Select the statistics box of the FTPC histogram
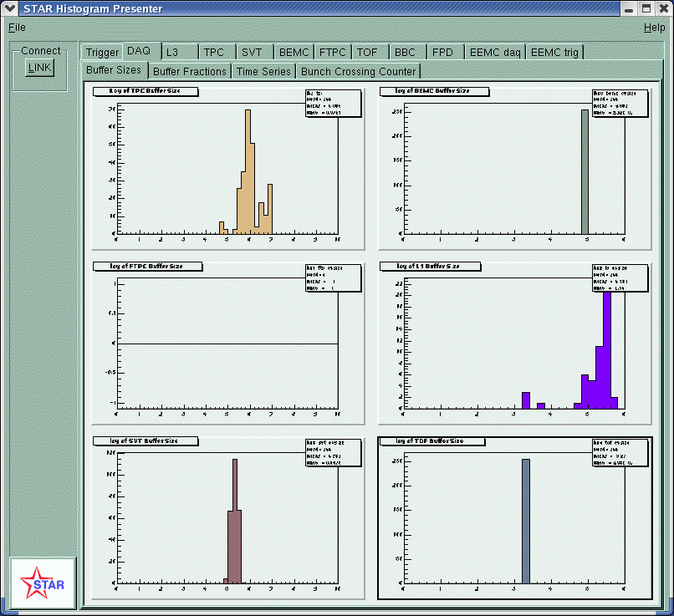 (333, 278)
